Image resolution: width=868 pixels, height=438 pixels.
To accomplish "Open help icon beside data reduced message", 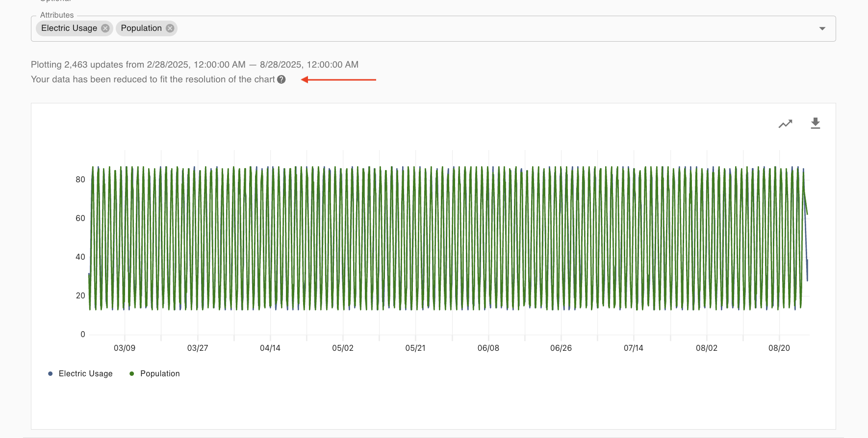I will (x=281, y=79).
